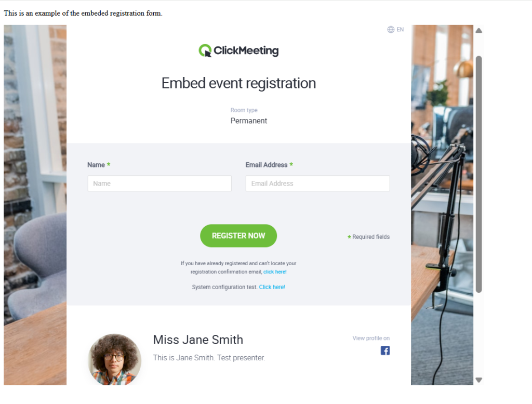Viewport: 532px width, 404px height.
Task: Open the system configuration test link
Action: point(272,287)
